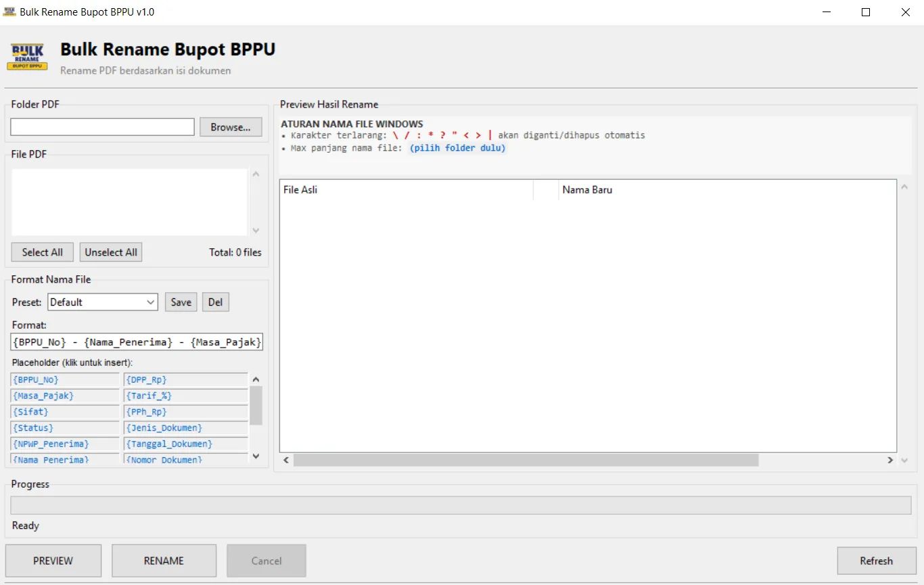The image size is (924, 585).
Task: Open the Preset dropdown
Action: coord(103,302)
